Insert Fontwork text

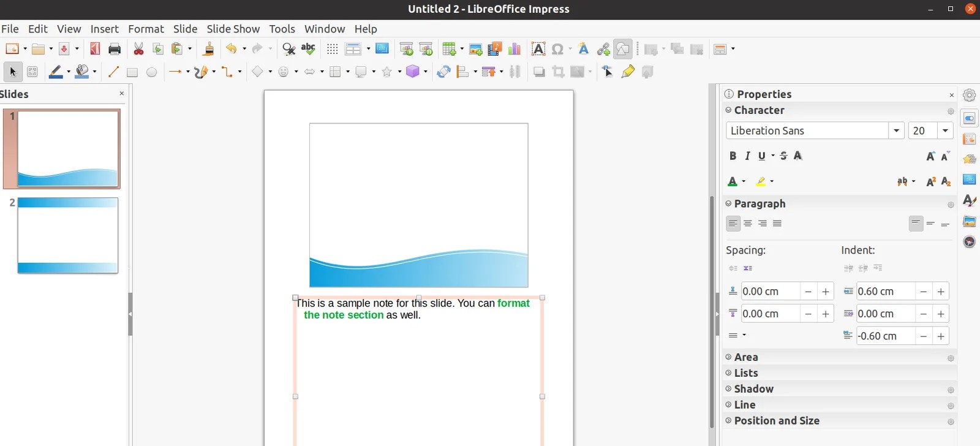(584, 49)
